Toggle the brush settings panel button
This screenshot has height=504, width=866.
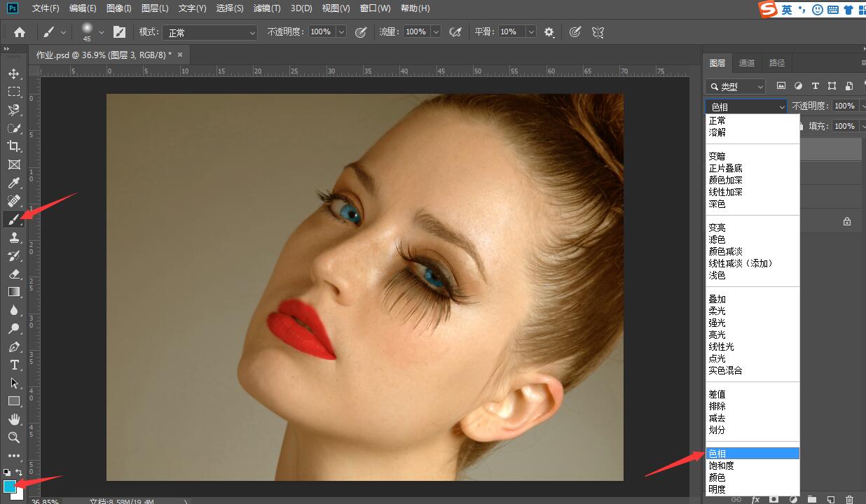click(120, 32)
